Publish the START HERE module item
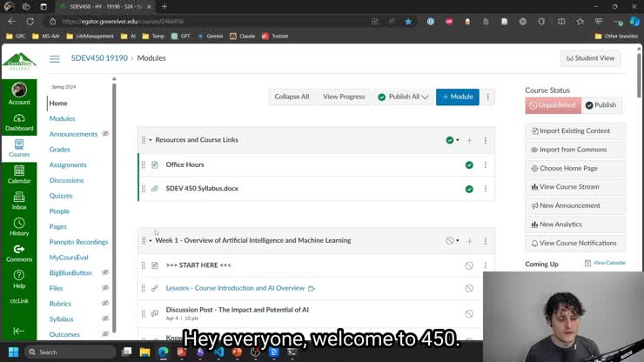Viewport: 644px width, 362px height. (x=469, y=265)
